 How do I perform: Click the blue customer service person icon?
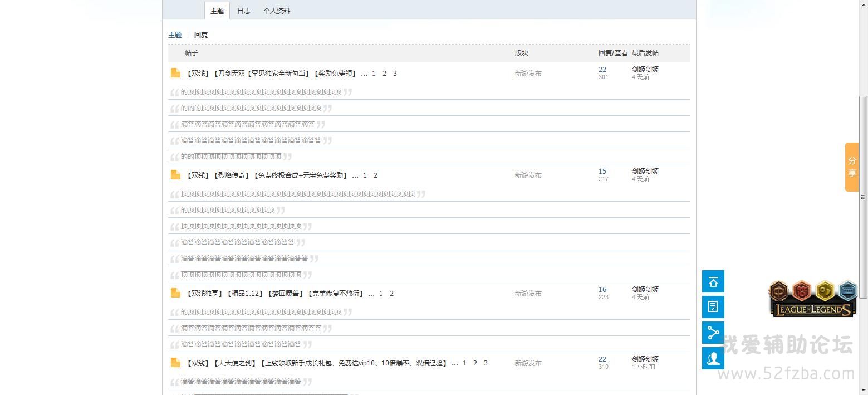point(713,358)
